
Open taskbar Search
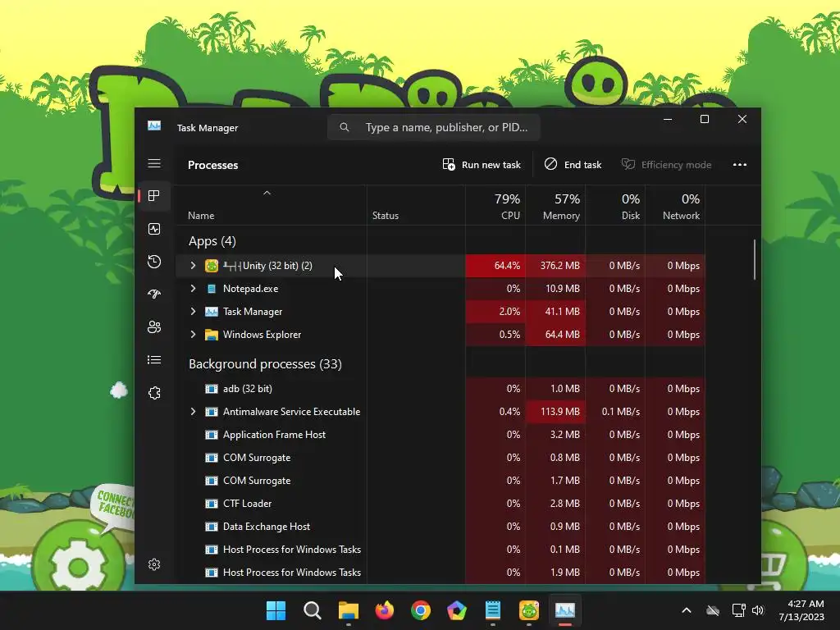pos(313,610)
